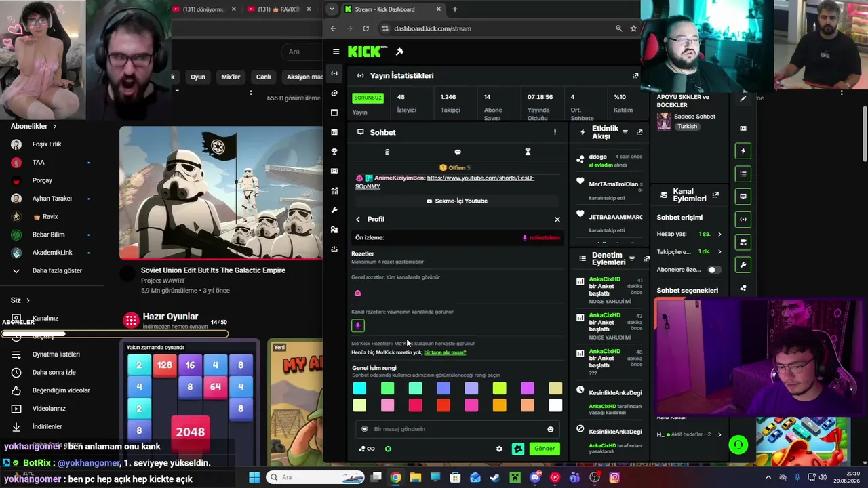Open the Kick dashboard hamburger menu
Image resolution: width=868 pixels, height=488 pixels.
(336, 52)
